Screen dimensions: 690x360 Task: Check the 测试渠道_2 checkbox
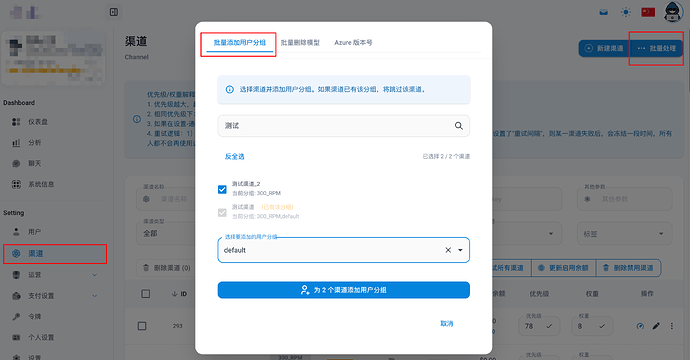pyautogui.click(x=222, y=189)
